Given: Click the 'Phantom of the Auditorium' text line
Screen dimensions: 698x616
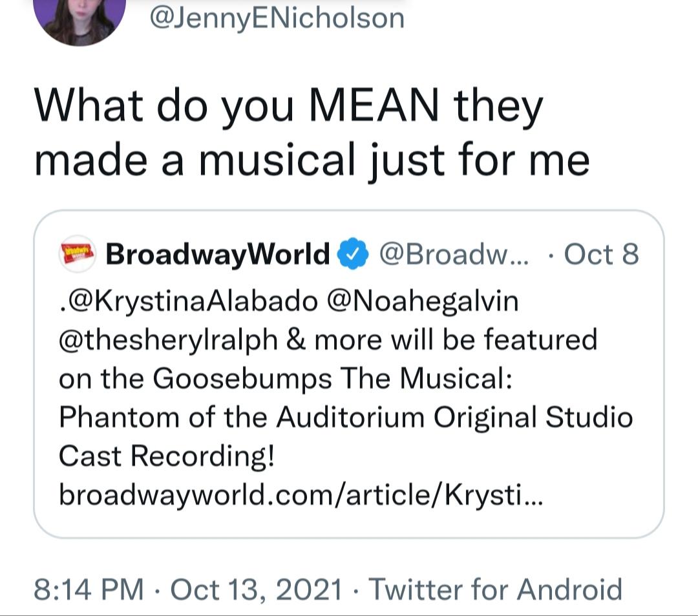Looking at the screenshot, I should tap(242, 418).
